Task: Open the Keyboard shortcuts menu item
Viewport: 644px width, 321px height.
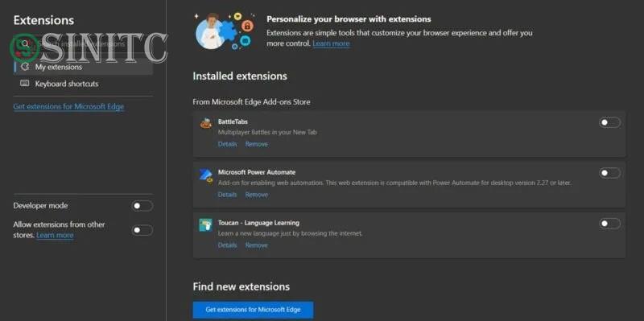Action: 84,84
